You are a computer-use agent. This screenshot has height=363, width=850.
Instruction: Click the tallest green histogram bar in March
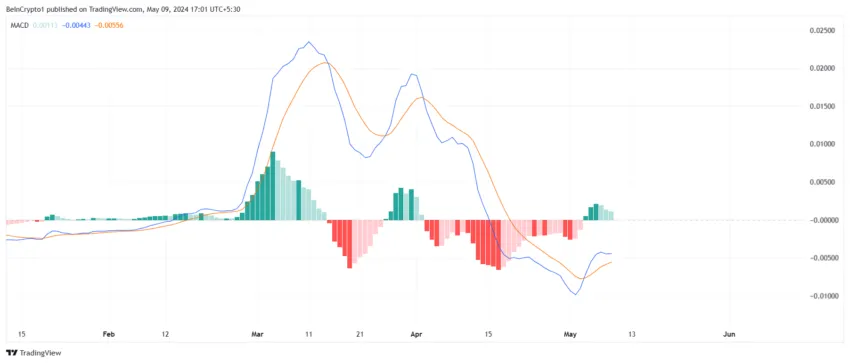tap(273, 186)
